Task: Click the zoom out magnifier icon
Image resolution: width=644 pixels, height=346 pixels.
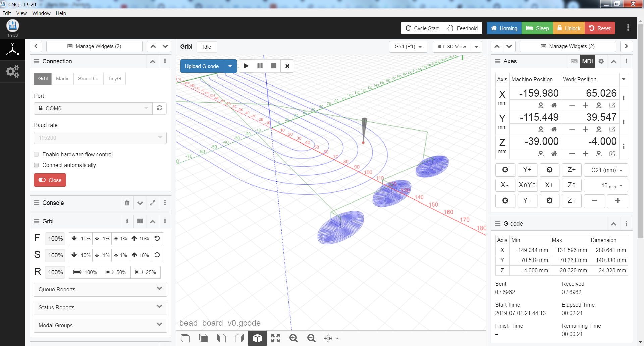Action: point(311,338)
